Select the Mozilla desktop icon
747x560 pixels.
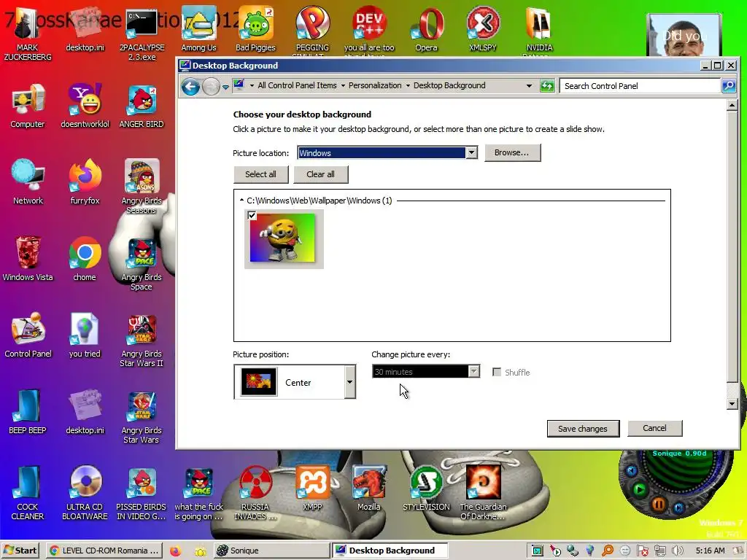tap(369, 488)
